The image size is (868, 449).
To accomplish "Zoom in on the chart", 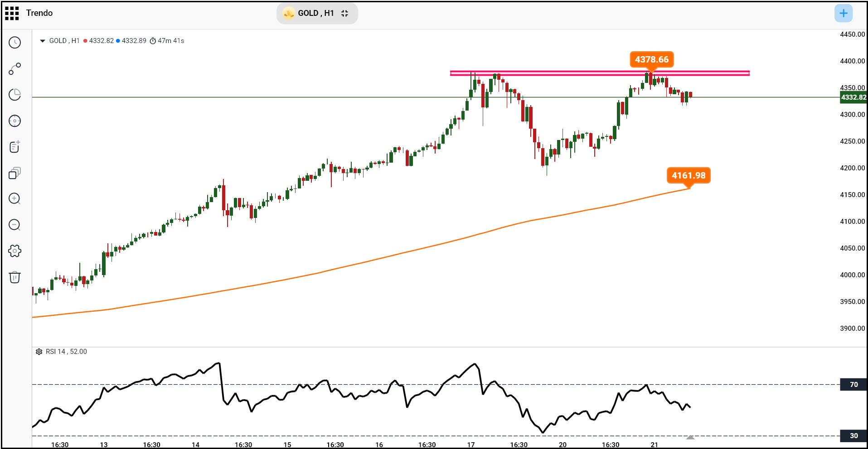I will (15, 199).
